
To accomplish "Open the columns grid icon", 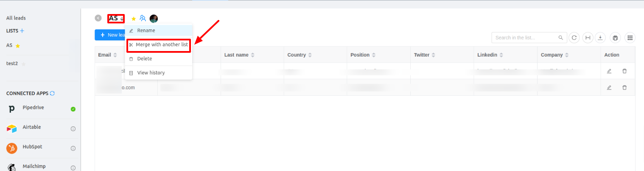I will [630, 37].
